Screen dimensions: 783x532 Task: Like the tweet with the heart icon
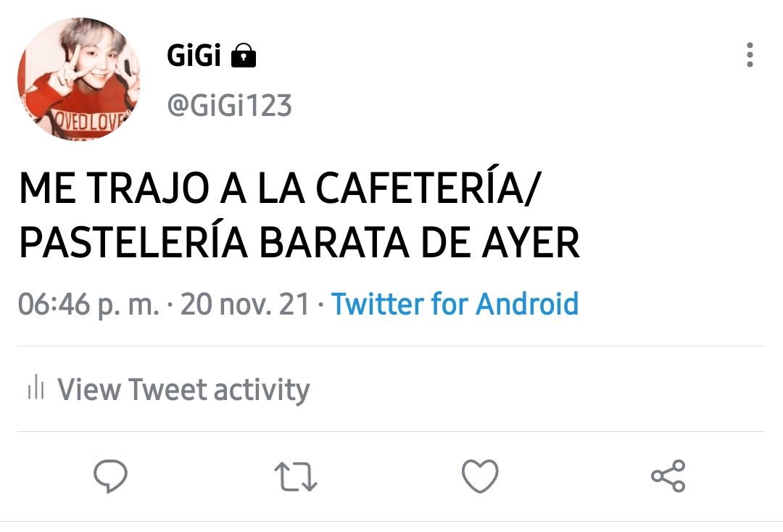(480, 476)
